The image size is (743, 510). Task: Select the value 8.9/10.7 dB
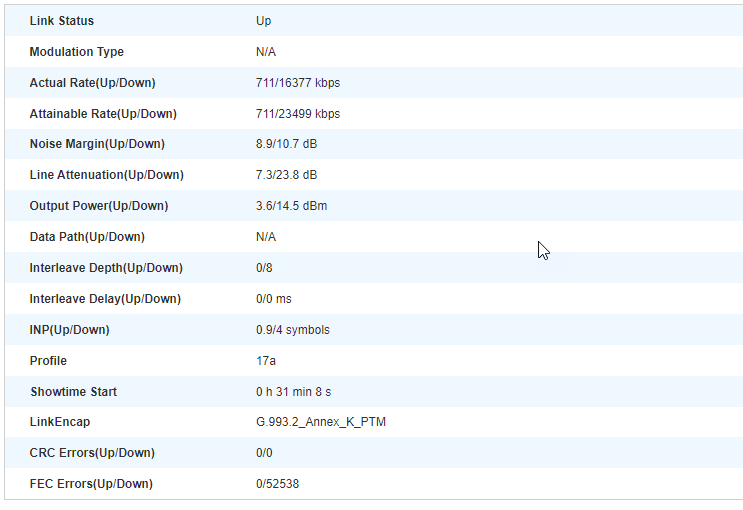pyautogui.click(x=286, y=144)
